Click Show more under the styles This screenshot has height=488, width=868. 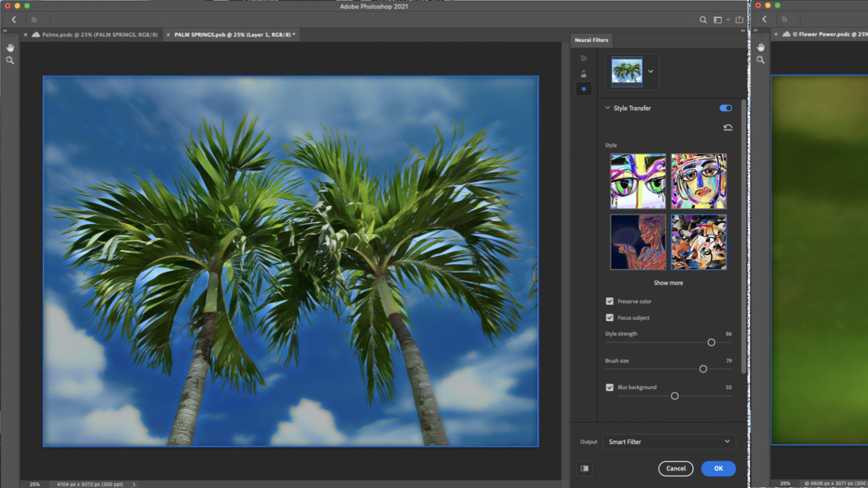coord(668,283)
